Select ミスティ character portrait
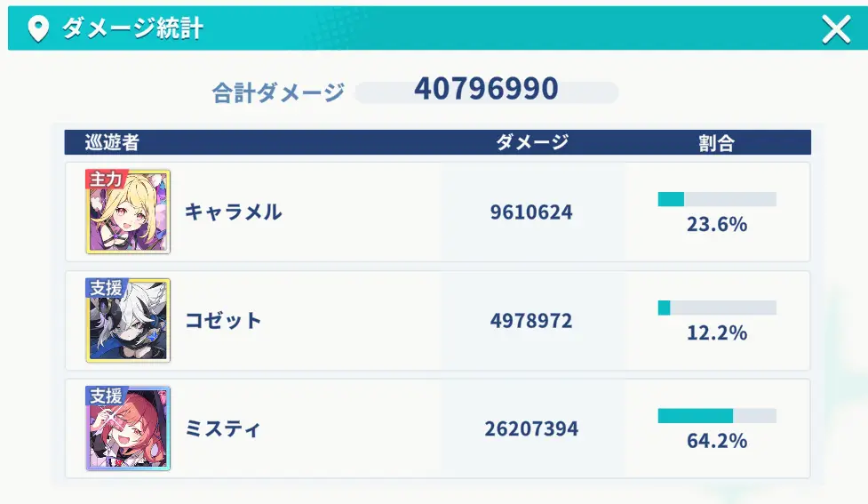The image size is (868, 504). click(128, 428)
